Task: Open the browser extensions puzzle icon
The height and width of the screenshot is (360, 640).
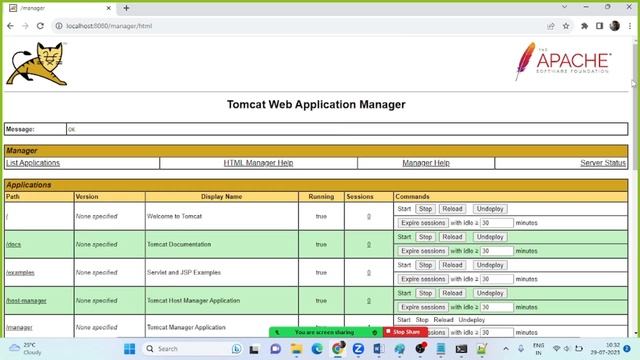Action: [584, 26]
